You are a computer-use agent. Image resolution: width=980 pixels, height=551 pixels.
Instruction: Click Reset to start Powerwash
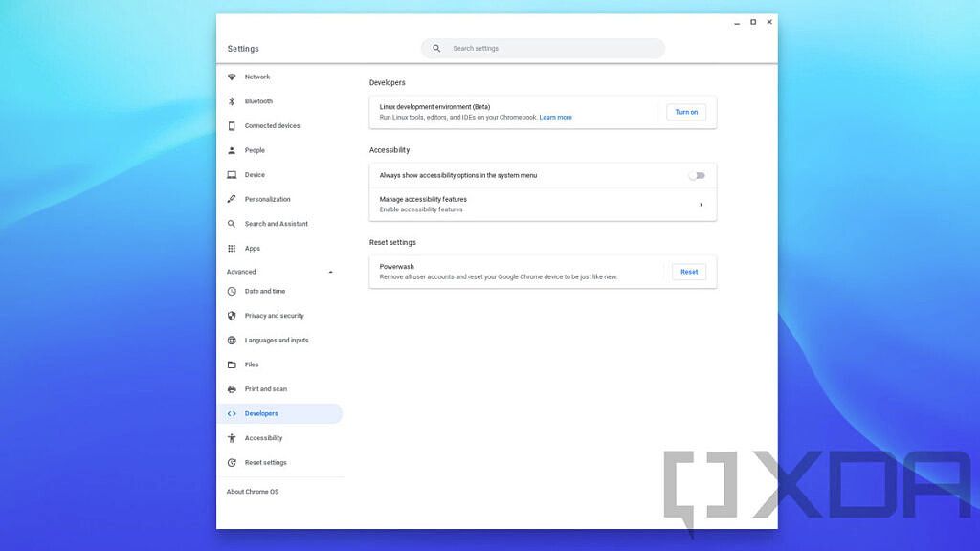688,272
